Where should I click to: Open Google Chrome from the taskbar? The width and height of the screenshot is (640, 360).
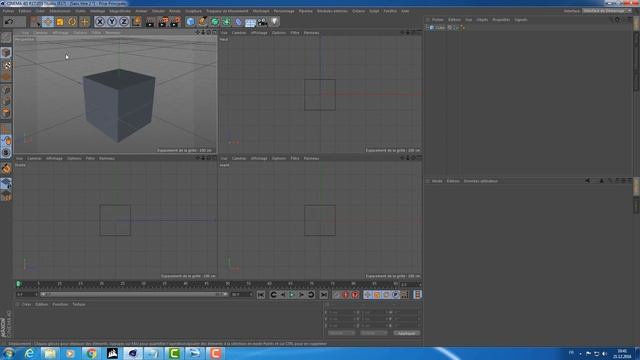[x=91, y=353]
